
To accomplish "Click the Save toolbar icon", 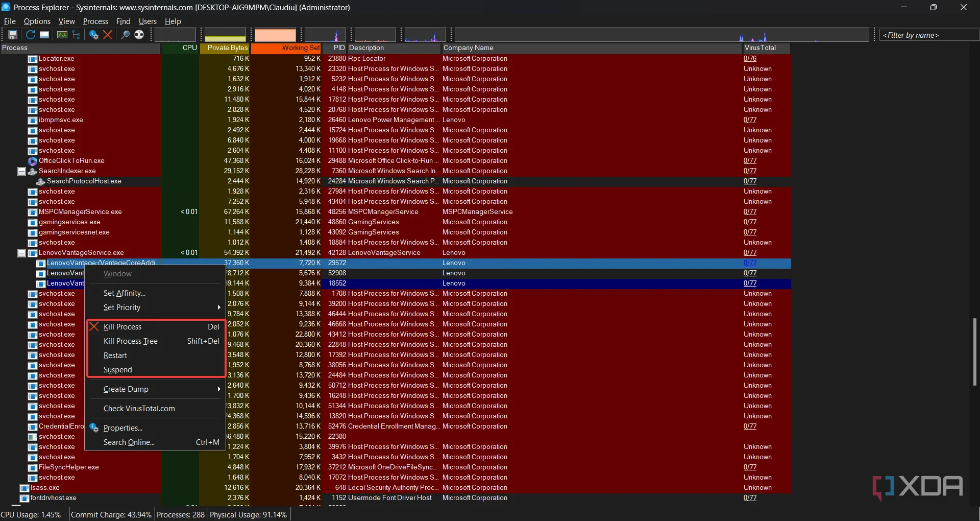I will pos(13,35).
